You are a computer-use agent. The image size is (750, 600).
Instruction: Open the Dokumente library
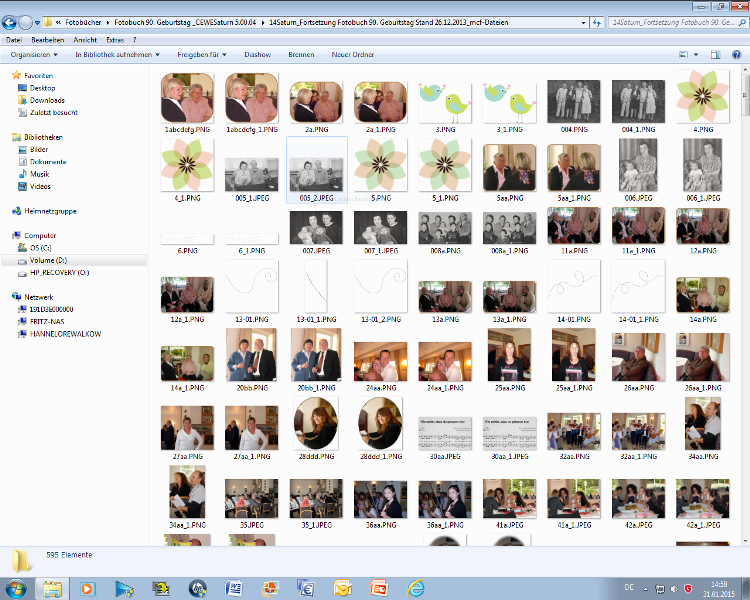[48, 162]
